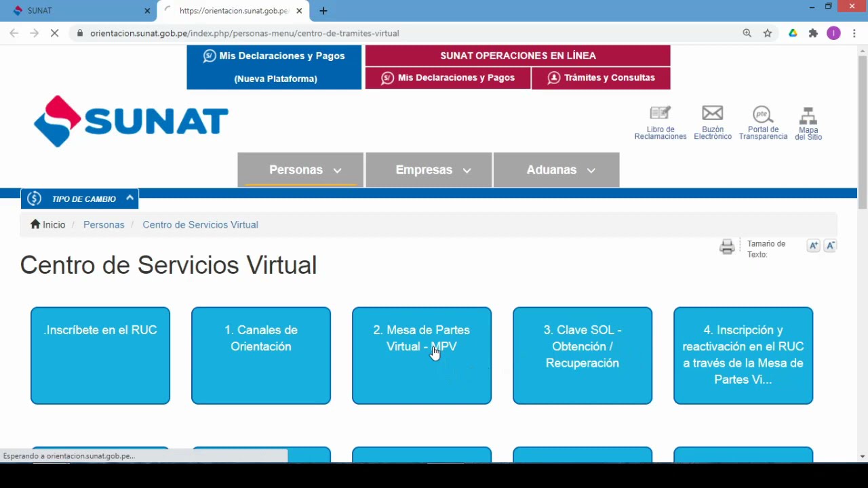Click the page vertical scrollbar thumb
The image size is (868, 488).
[x=862, y=132]
